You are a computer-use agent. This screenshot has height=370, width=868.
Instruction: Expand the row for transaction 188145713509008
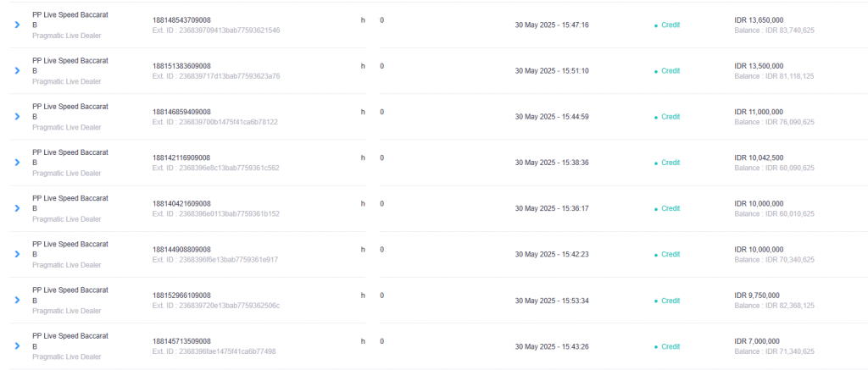[17, 346]
